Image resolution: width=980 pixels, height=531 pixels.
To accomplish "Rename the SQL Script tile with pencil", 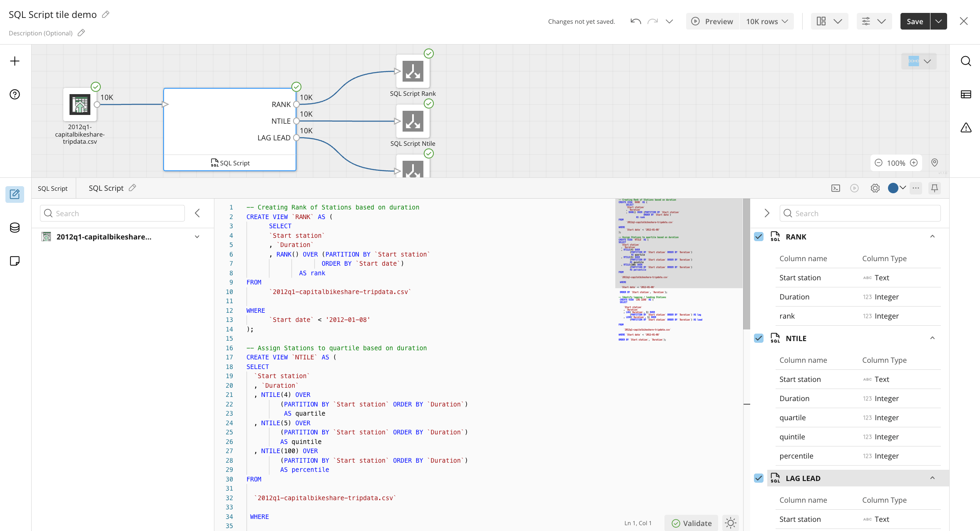I will [x=132, y=188].
